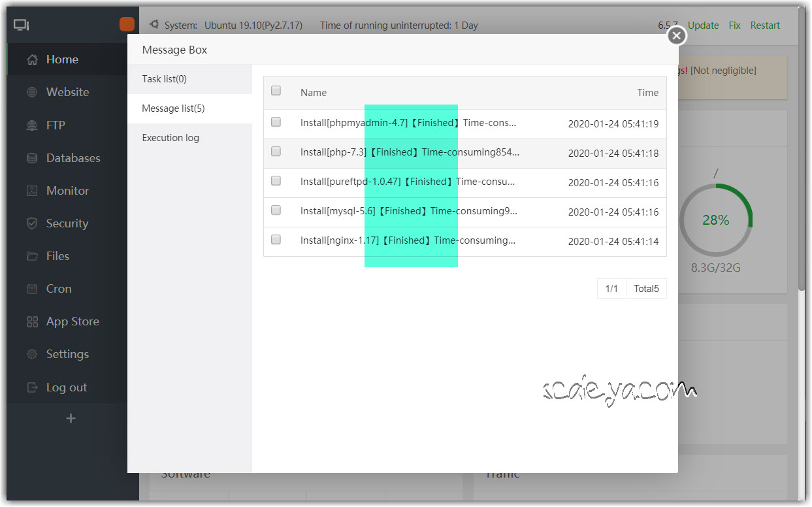Click the Restart link in top bar
The image size is (812, 507).
pyautogui.click(x=765, y=25)
